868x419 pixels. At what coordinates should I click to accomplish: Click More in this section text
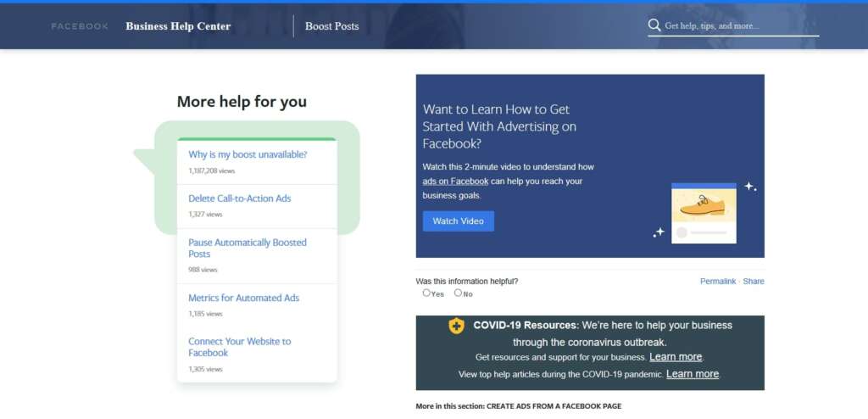click(519, 406)
